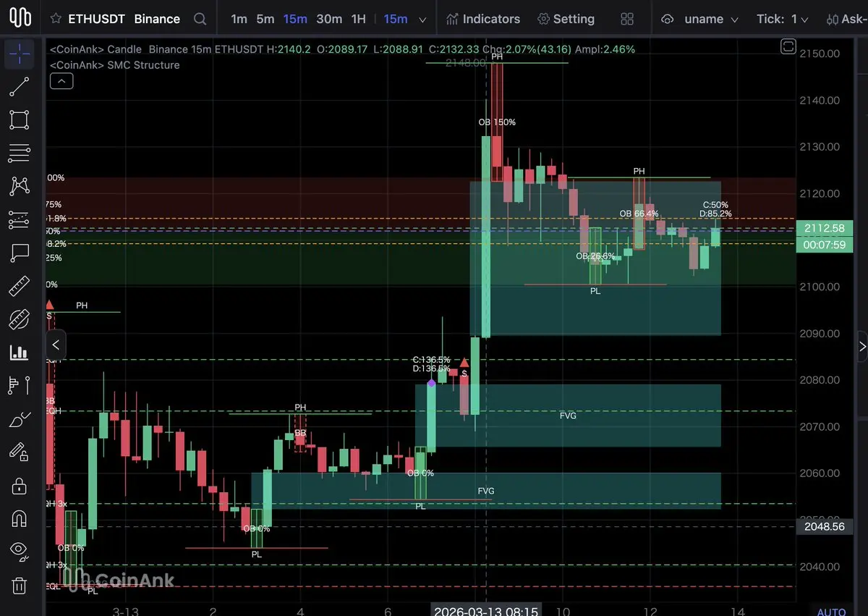Toggle magnet snap mode

pyautogui.click(x=20, y=519)
